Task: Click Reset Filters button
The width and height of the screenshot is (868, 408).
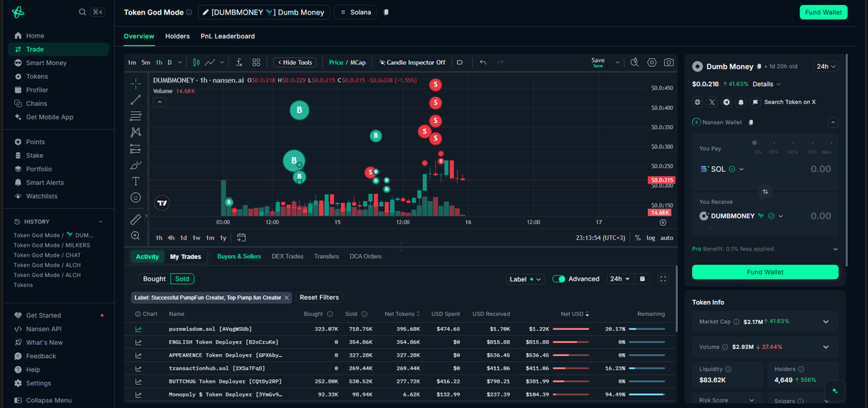Action: [320, 297]
